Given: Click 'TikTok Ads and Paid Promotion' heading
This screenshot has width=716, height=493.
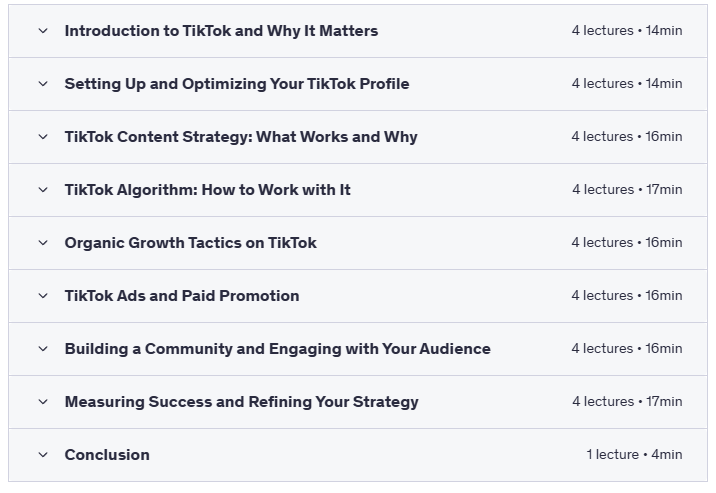Looking at the screenshot, I should coord(182,296).
